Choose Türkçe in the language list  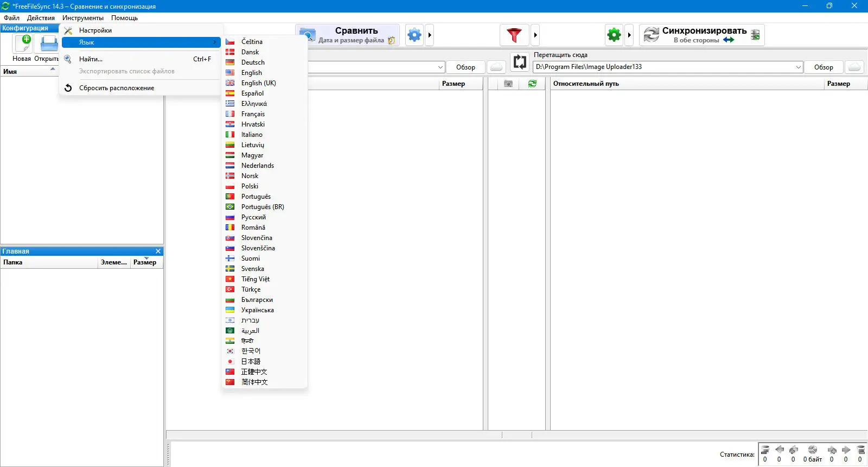tap(265, 289)
